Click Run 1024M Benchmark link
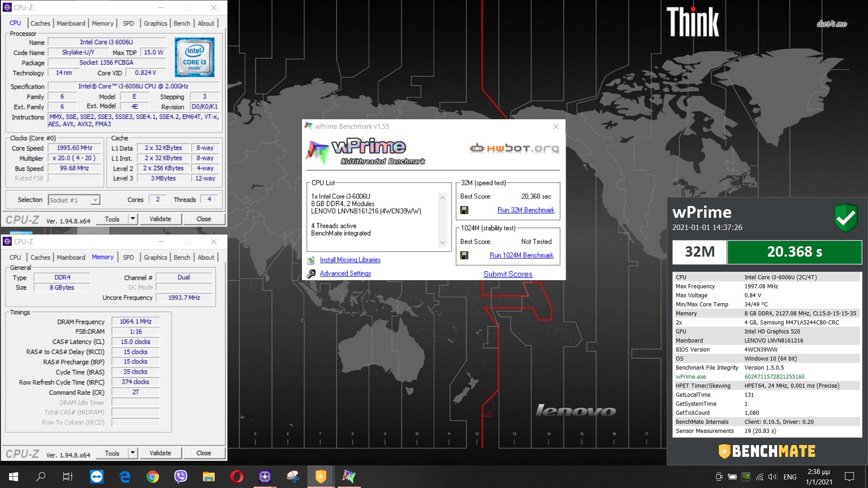This screenshot has width=868, height=488. [x=521, y=255]
